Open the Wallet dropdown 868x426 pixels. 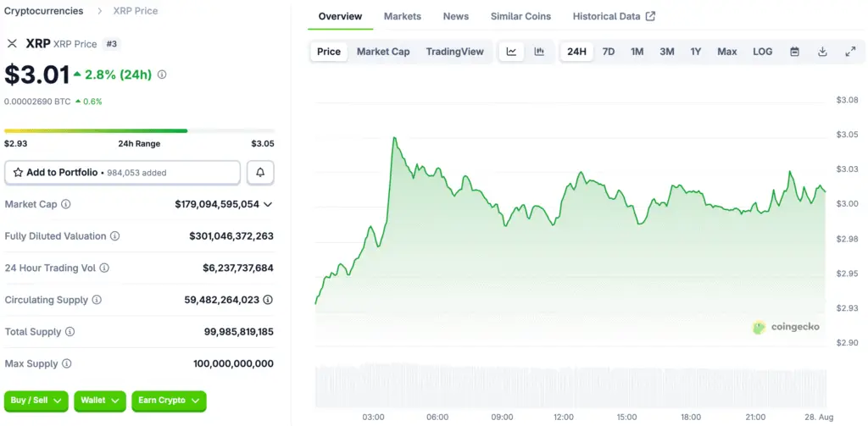(100, 401)
